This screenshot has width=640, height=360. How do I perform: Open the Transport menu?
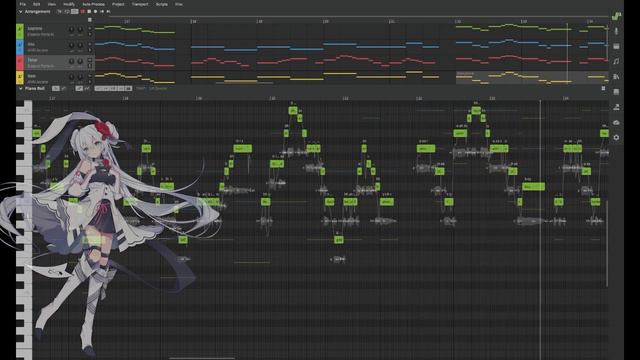click(140, 4)
